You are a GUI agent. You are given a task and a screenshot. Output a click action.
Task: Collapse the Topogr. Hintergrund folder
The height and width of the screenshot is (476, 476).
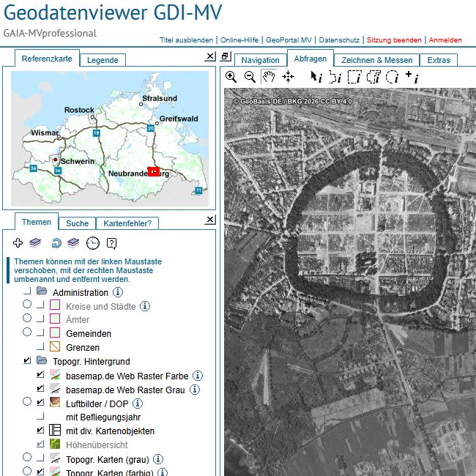(x=42, y=360)
